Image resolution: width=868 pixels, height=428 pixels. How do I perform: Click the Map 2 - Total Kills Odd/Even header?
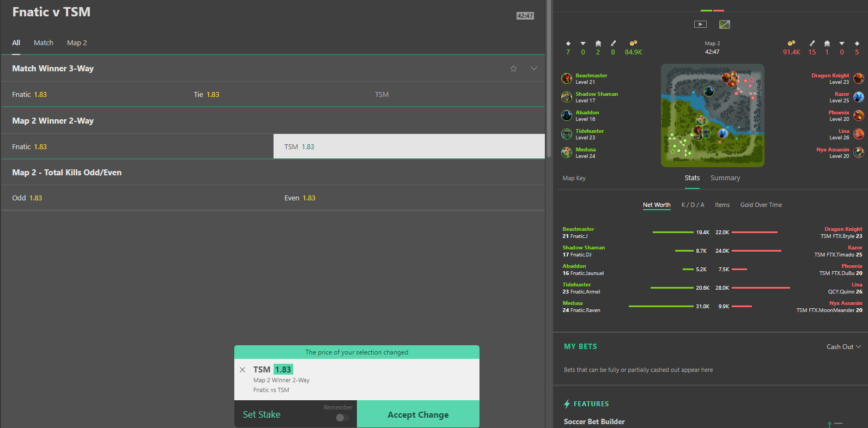click(273, 173)
